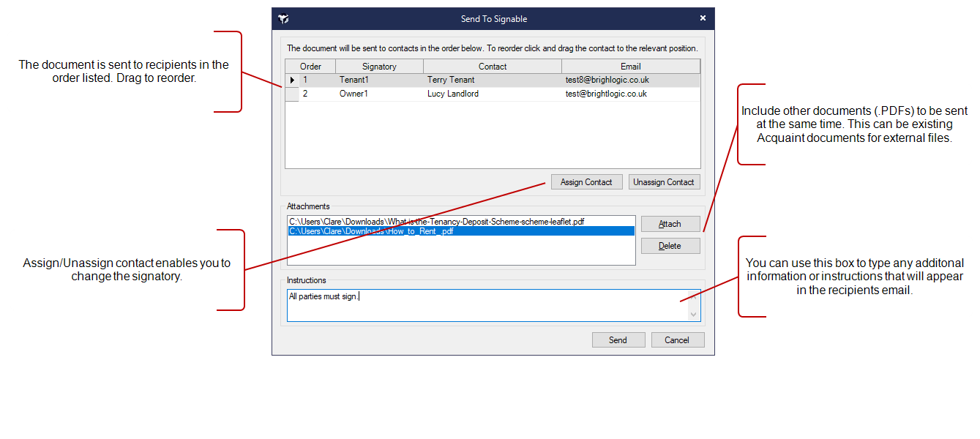Select the row header beside Owner1 row

pos(292,94)
